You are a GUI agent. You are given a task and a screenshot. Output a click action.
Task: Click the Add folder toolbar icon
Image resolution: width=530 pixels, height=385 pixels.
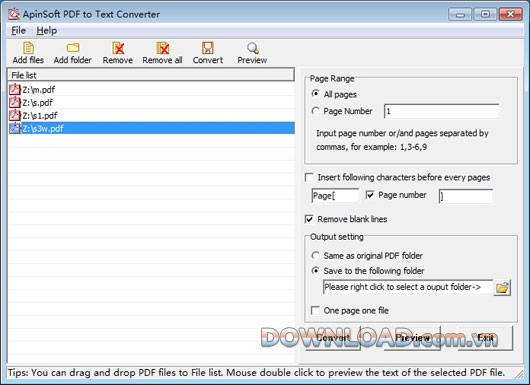click(x=73, y=48)
